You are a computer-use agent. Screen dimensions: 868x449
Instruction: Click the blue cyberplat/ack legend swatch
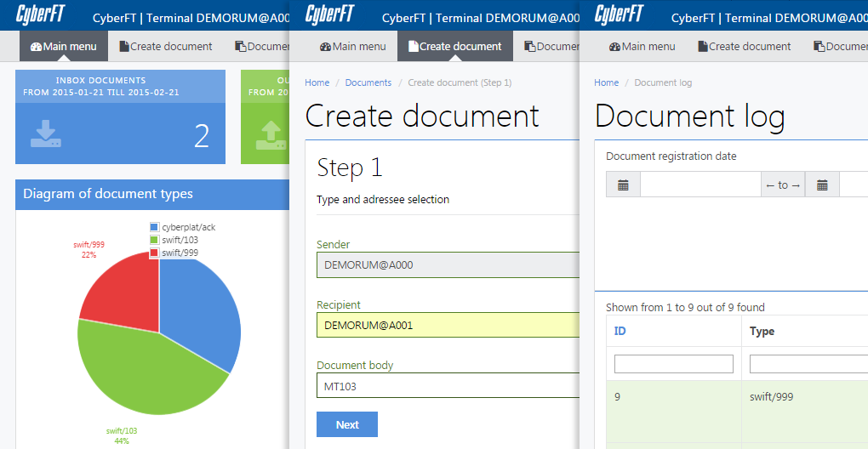[x=154, y=227]
